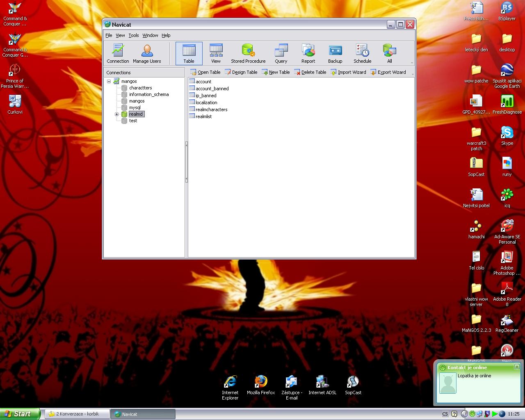Open Zástupce - E-mail shortcut
Screen dimensions: 525x420
pyautogui.click(x=292, y=388)
